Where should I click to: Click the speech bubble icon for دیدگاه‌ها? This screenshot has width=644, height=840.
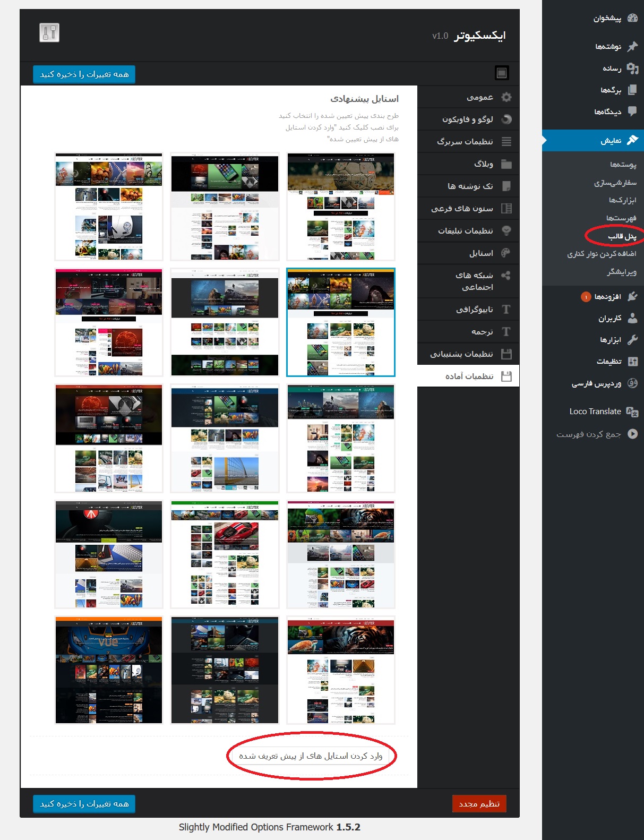click(632, 112)
